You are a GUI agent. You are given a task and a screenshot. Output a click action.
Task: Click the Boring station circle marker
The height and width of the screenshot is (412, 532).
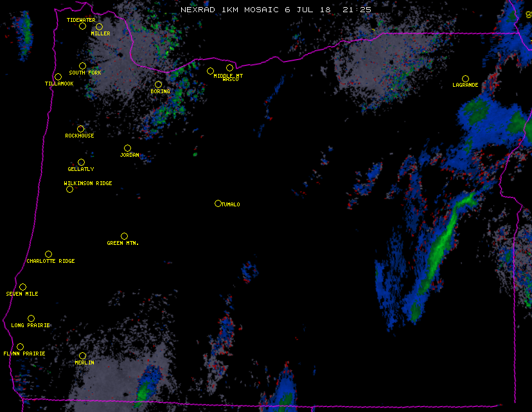(x=158, y=84)
